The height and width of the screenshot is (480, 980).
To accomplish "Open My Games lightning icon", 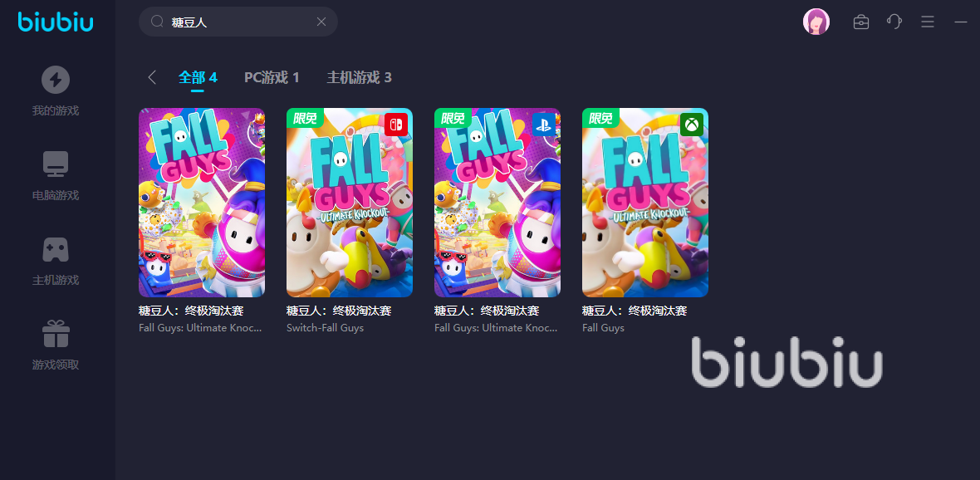I will click(56, 80).
